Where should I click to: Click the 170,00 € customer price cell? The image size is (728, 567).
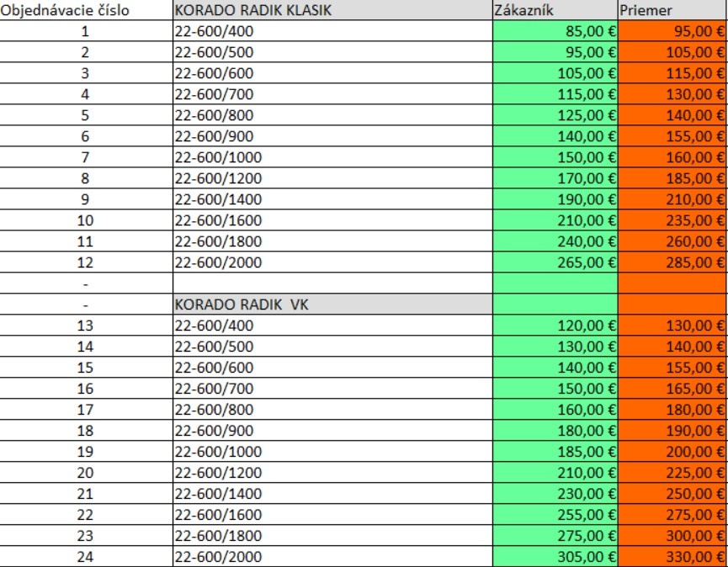(x=555, y=178)
